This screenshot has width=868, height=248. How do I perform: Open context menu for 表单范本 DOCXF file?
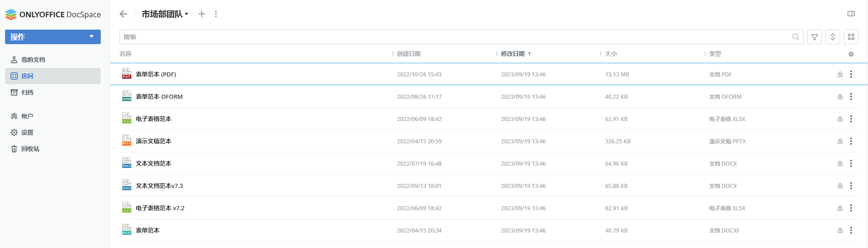(x=851, y=230)
